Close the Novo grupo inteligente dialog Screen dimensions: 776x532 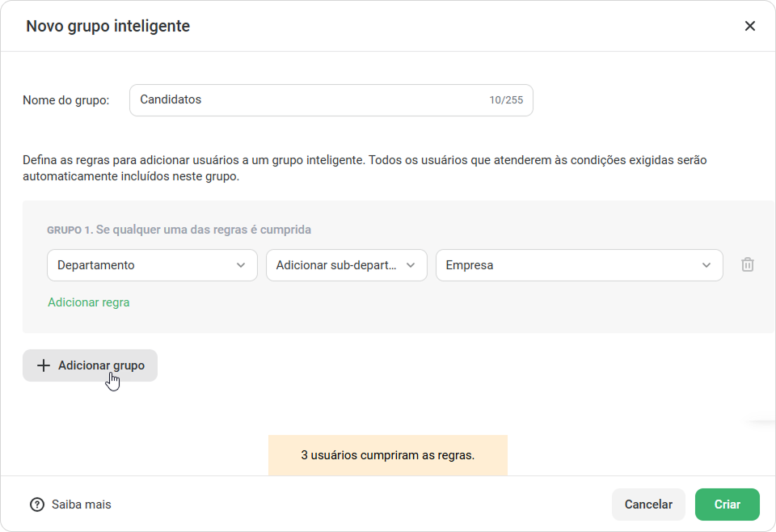click(750, 26)
